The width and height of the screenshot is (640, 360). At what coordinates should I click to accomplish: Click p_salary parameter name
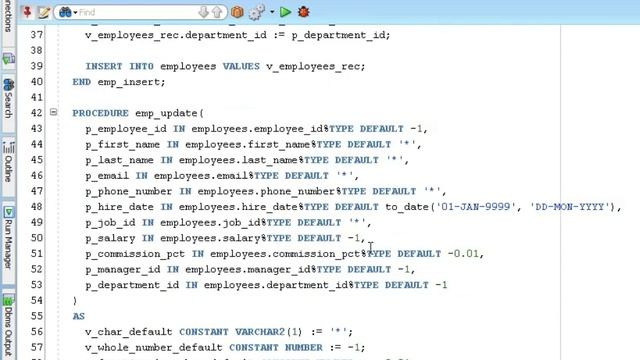pos(110,238)
